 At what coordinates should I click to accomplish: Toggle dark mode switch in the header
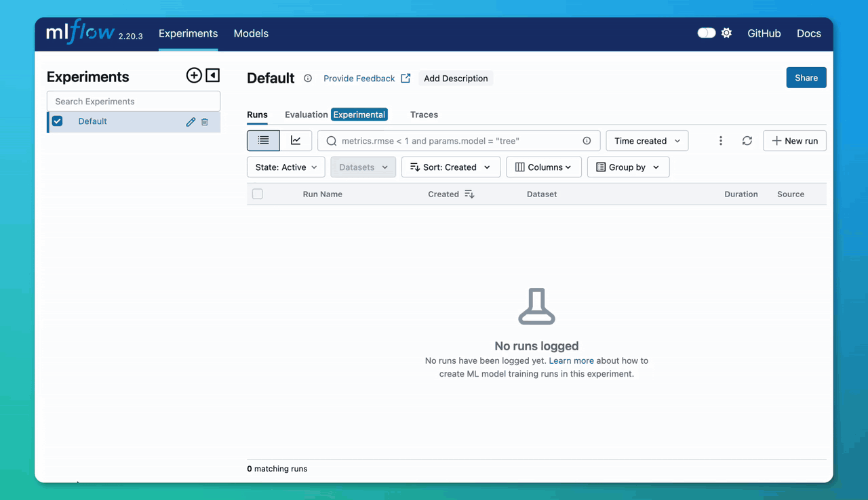706,32
